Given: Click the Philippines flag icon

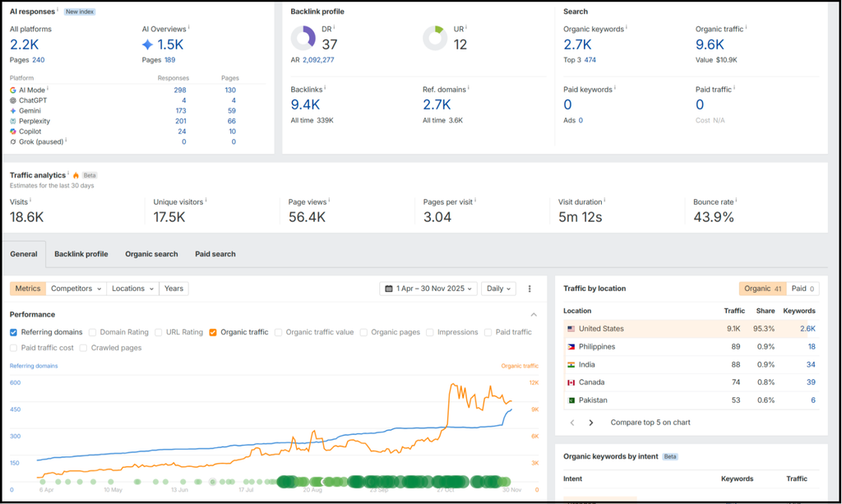Looking at the screenshot, I should [x=571, y=347].
